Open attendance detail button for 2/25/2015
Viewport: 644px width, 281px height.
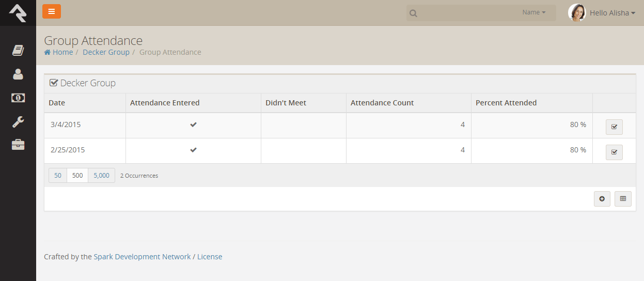[x=614, y=152]
